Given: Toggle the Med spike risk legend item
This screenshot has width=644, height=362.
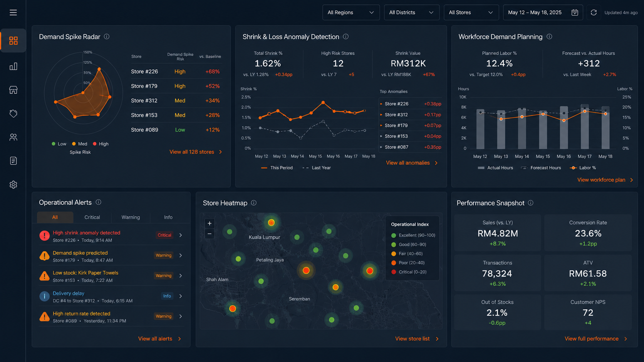Looking at the screenshot, I should click(80, 144).
